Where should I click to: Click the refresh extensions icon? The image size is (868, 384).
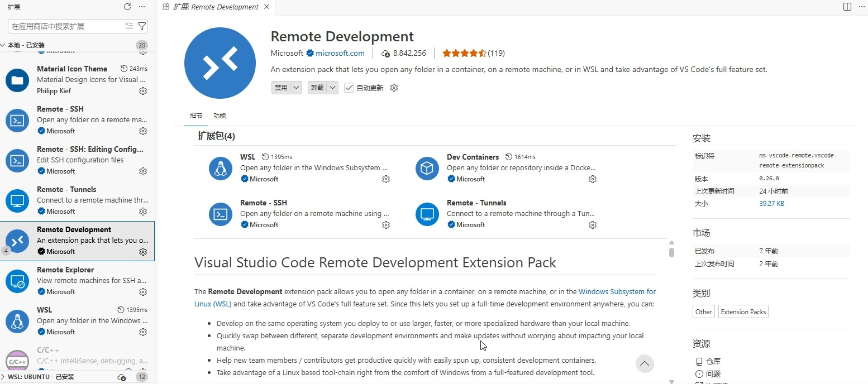pos(127,7)
